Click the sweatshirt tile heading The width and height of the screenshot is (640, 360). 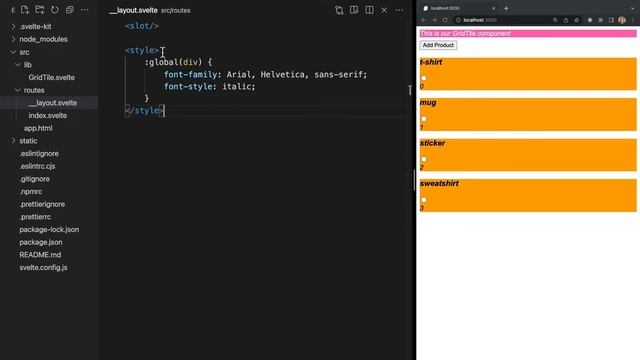pos(439,183)
